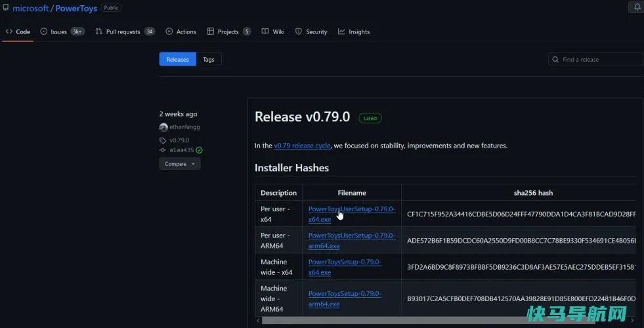
Task: Click the PowerToys repository name link
Action: (76, 9)
